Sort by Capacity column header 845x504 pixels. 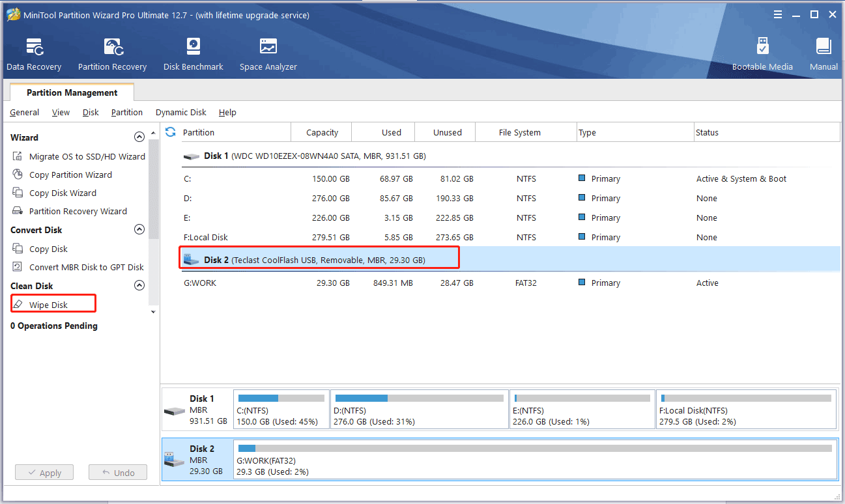click(x=322, y=132)
